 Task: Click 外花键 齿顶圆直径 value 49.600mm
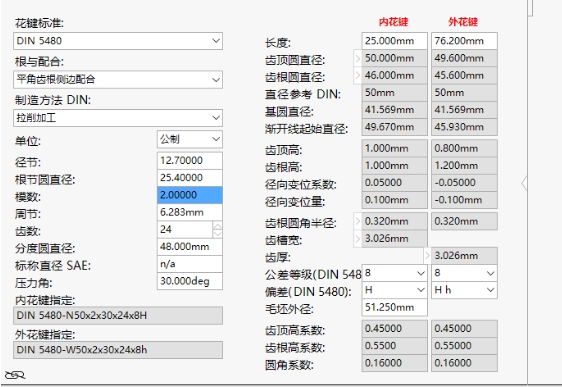[464, 58]
